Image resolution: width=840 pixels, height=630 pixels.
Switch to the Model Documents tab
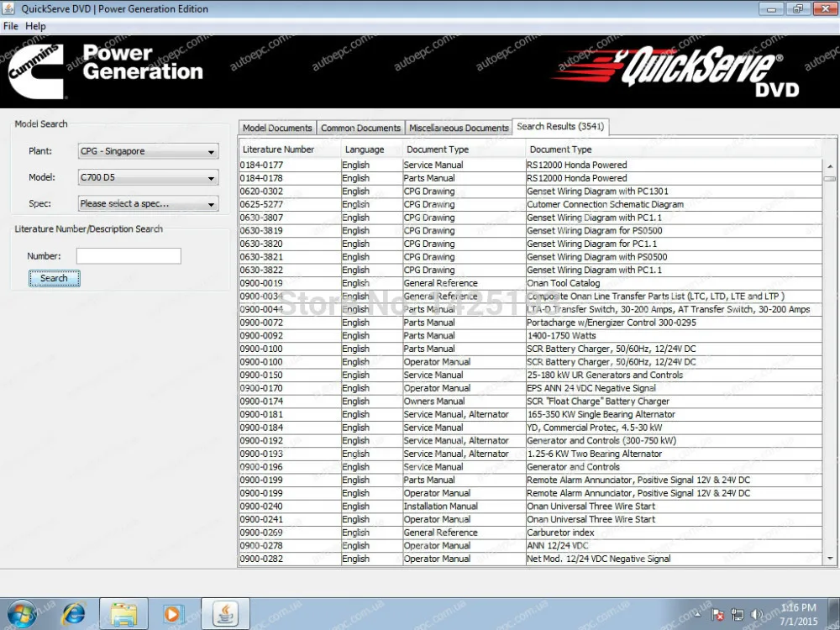[x=277, y=128]
